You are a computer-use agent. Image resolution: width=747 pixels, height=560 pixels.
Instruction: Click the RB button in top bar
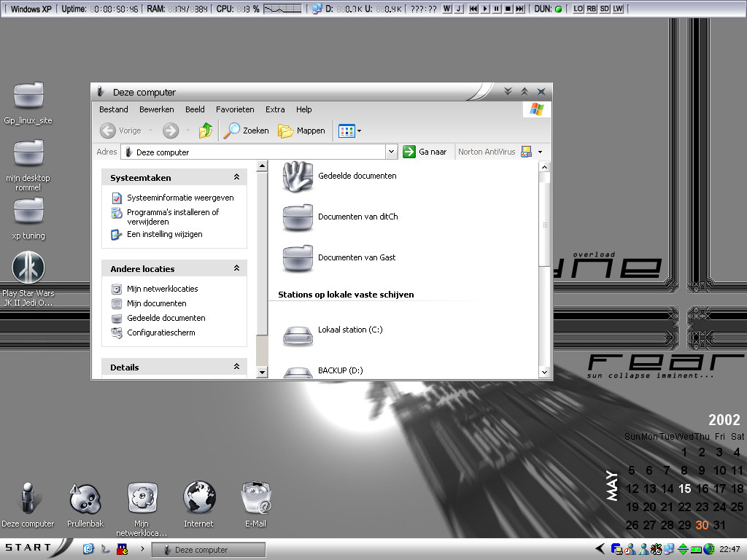[591, 9]
